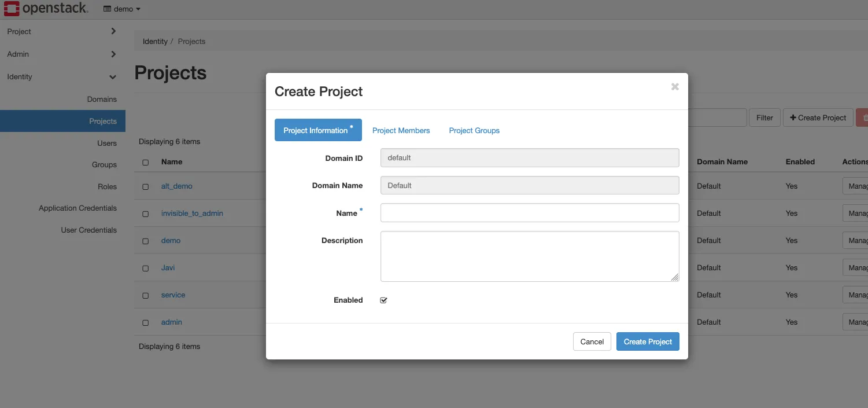Uncheck the Enabled checkbox in the dialog
The width and height of the screenshot is (868, 408).
coord(383,300)
